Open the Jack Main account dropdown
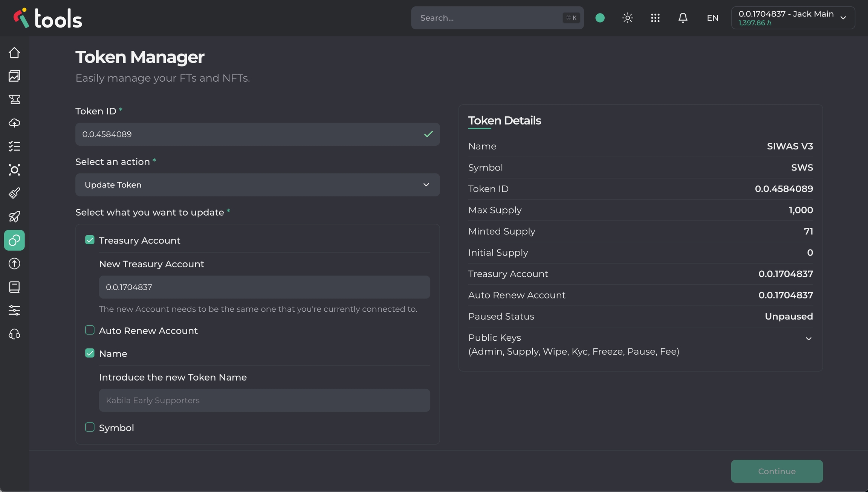This screenshot has height=492, width=868. [x=793, y=18]
